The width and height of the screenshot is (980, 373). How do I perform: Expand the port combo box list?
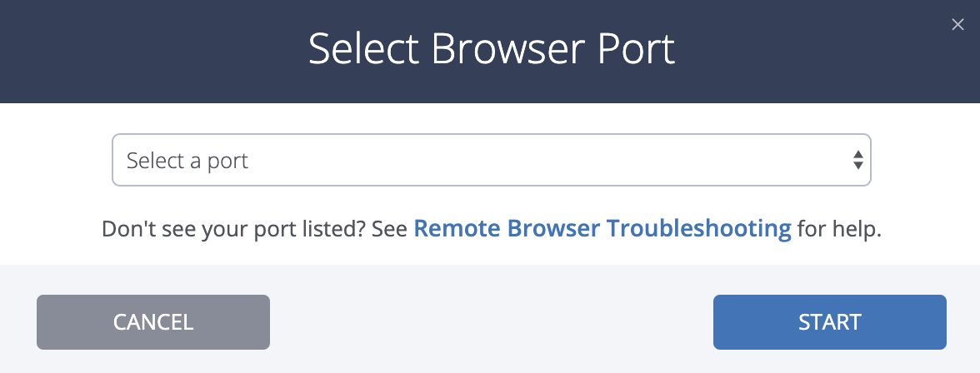coord(492,160)
